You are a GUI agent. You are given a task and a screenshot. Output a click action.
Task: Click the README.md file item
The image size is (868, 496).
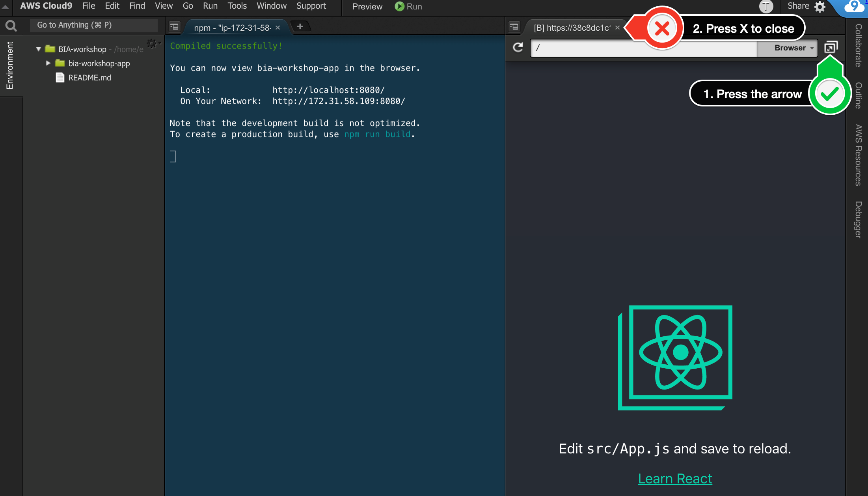point(88,78)
